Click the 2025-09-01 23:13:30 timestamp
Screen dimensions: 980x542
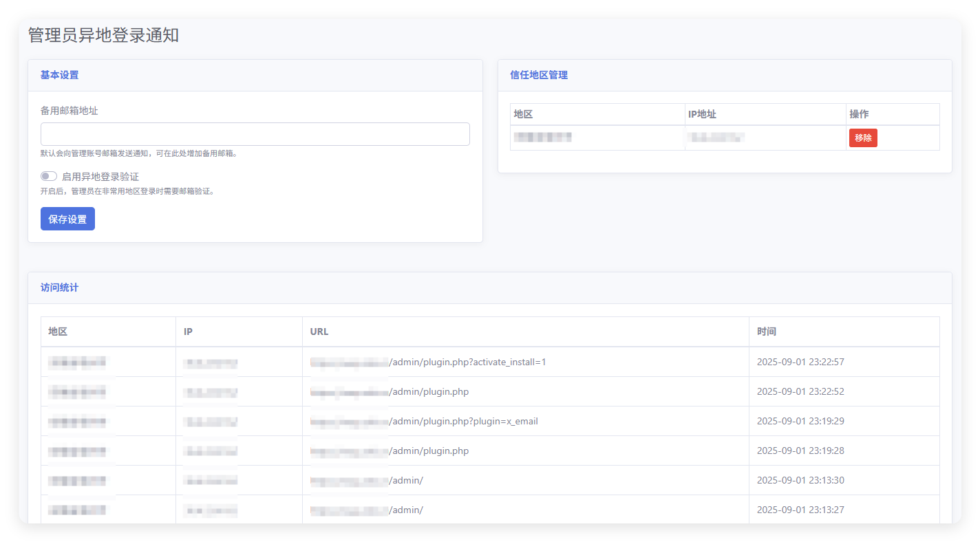click(800, 480)
